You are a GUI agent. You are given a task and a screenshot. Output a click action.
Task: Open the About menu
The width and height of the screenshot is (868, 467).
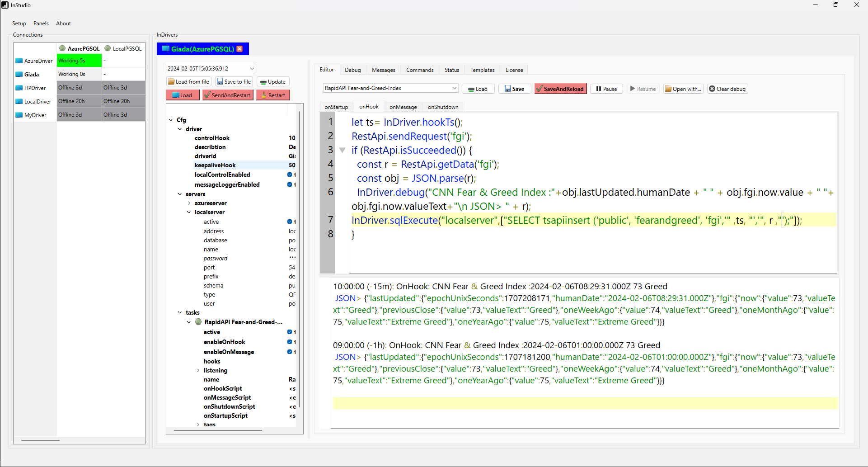(63, 24)
